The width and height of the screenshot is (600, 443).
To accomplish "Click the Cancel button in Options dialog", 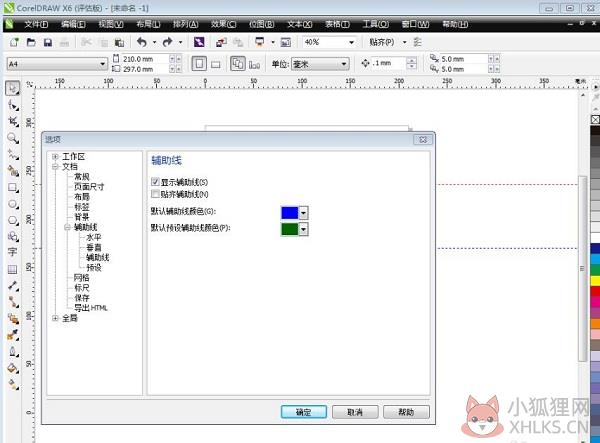I will tap(355, 412).
